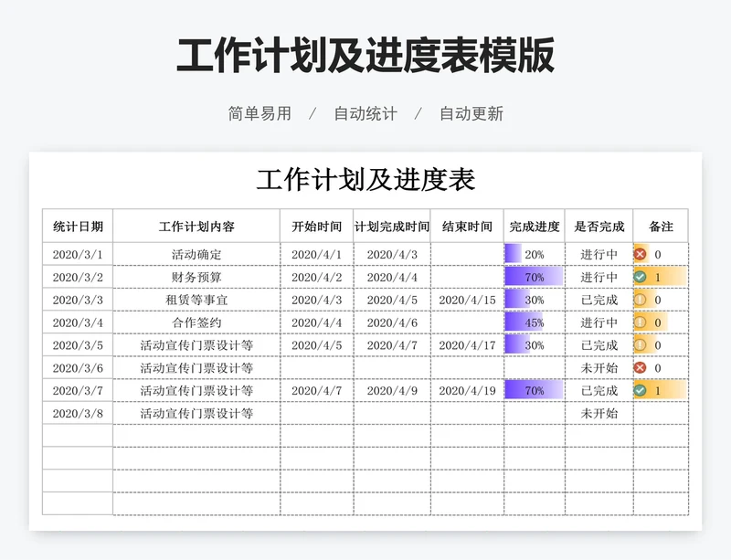The image size is (731, 560).
Task: Click the 简单易用 subtitle text
Action: (x=260, y=113)
